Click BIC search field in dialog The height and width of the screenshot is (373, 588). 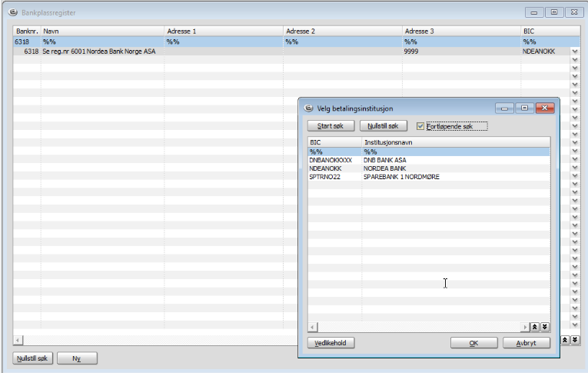[x=335, y=152]
